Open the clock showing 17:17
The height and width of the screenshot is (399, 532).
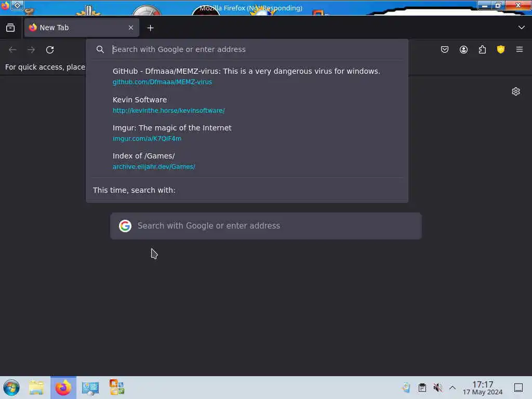[483, 388]
